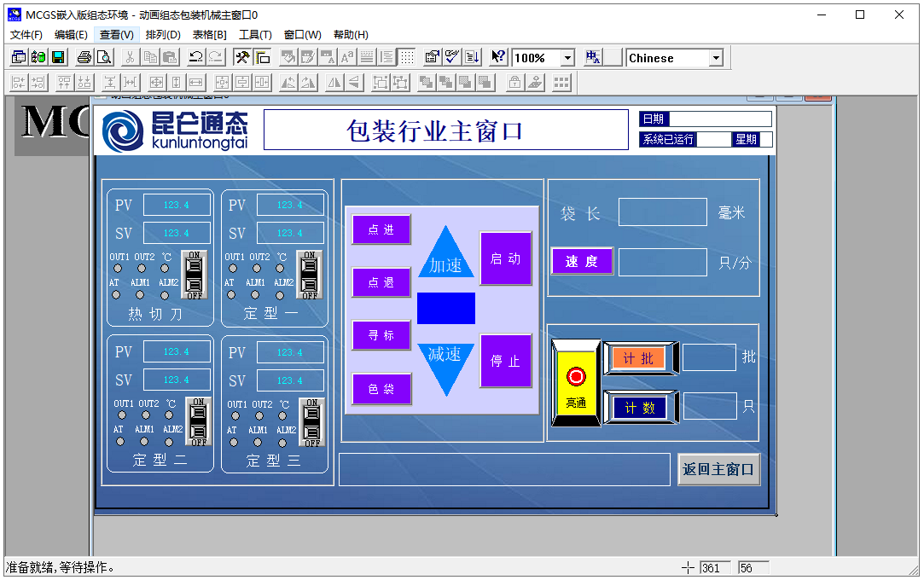Undo the last action
The image size is (924, 580).
[195, 57]
